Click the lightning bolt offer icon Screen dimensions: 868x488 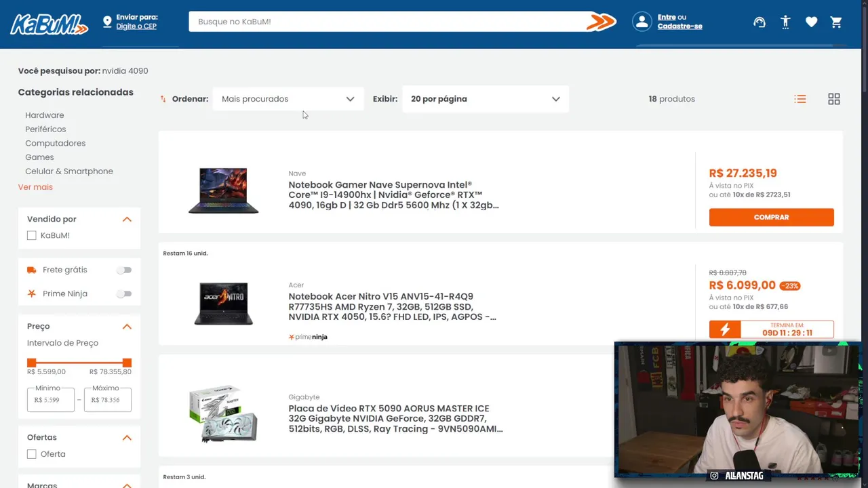[725, 330]
